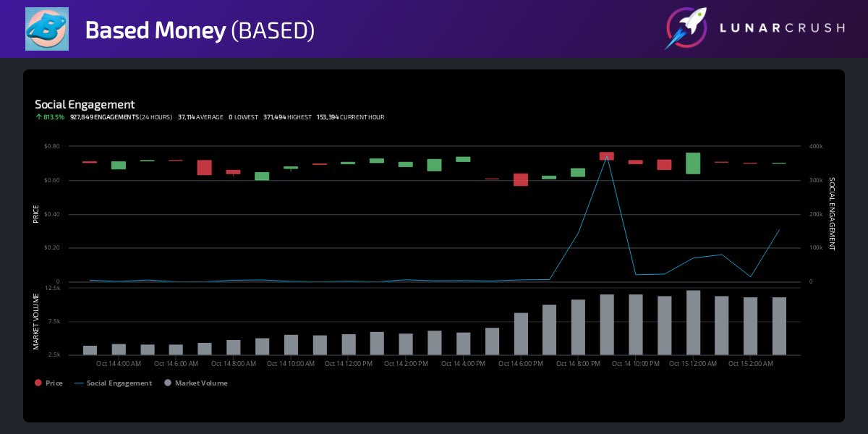Click the large green candlestick near Oct 15 12:00 AM
Image resolution: width=868 pixels, height=434 pixels.
click(x=692, y=163)
